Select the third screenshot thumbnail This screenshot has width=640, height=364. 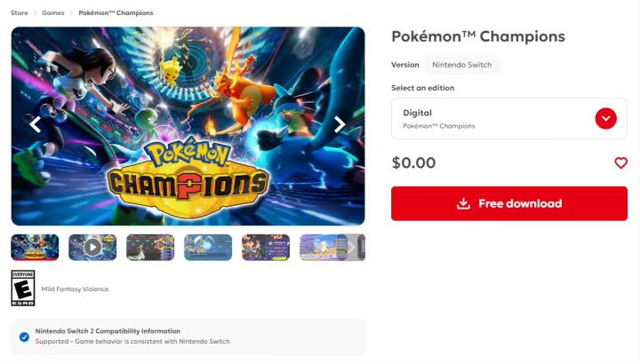(x=150, y=247)
